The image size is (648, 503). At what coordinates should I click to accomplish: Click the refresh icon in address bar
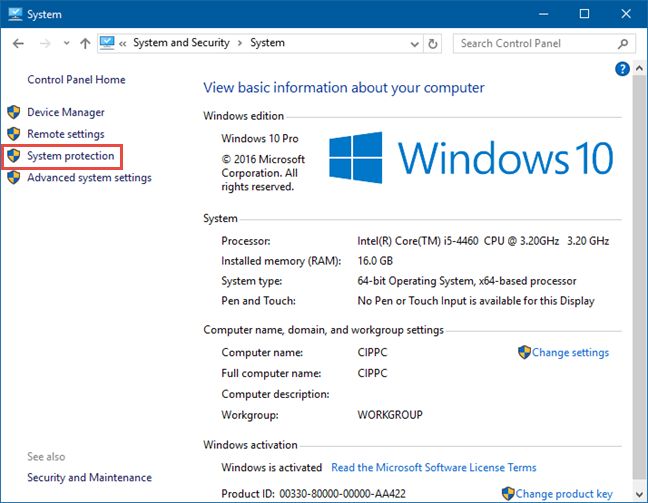(x=433, y=44)
